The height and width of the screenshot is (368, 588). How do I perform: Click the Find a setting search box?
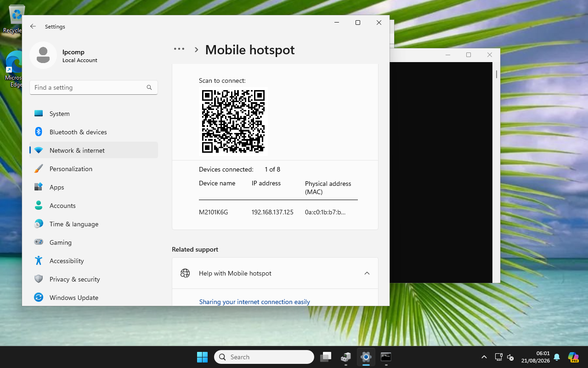click(94, 87)
